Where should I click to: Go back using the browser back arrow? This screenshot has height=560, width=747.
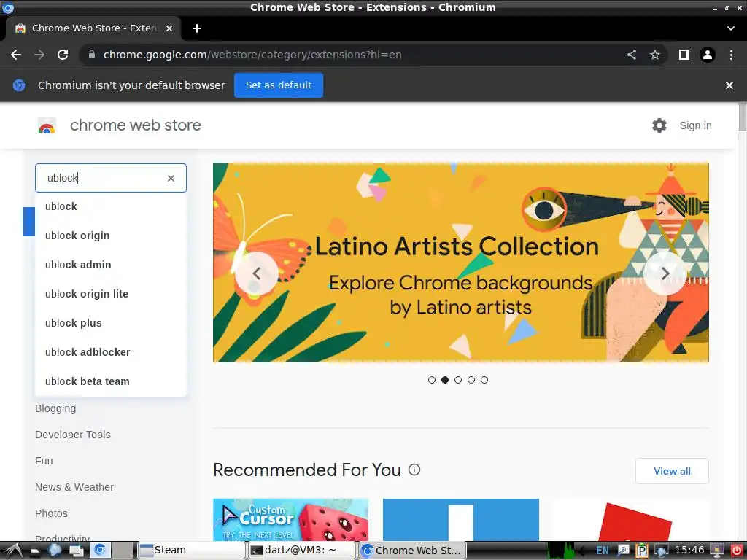tap(16, 55)
